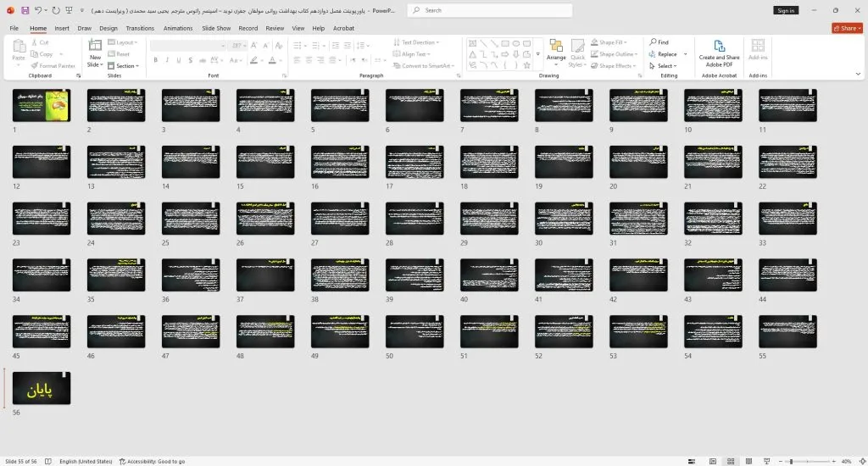
Task: Click the text highlight color button
Action: (x=253, y=60)
